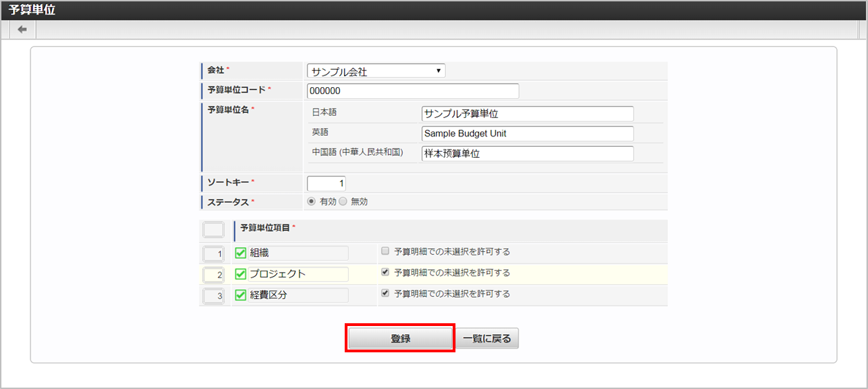Click the 英語 Sample Budget Unit field
The image size is (868, 389).
click(x=527, y=134)
